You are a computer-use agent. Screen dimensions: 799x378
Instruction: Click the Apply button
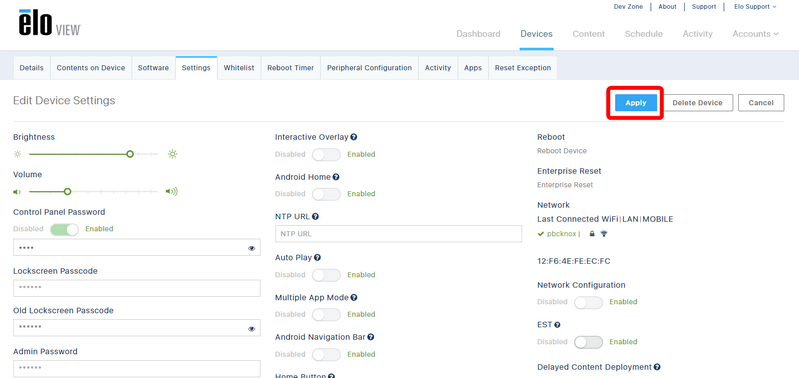point(635,103)
